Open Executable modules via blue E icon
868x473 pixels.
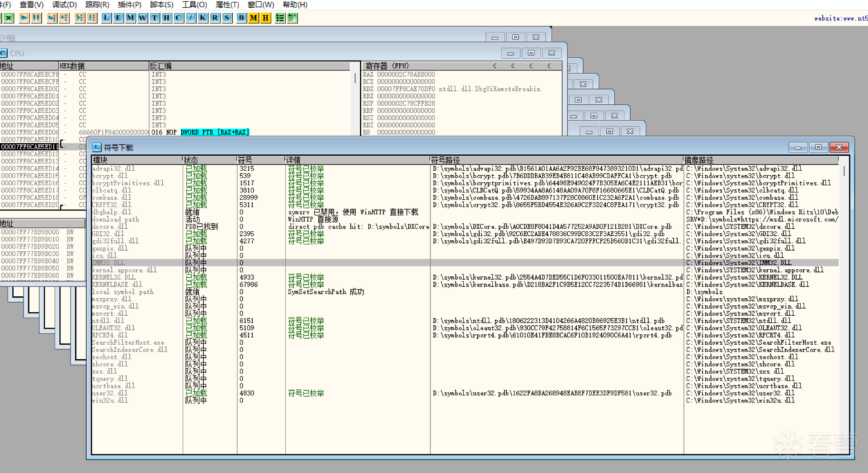pos(118,18)
